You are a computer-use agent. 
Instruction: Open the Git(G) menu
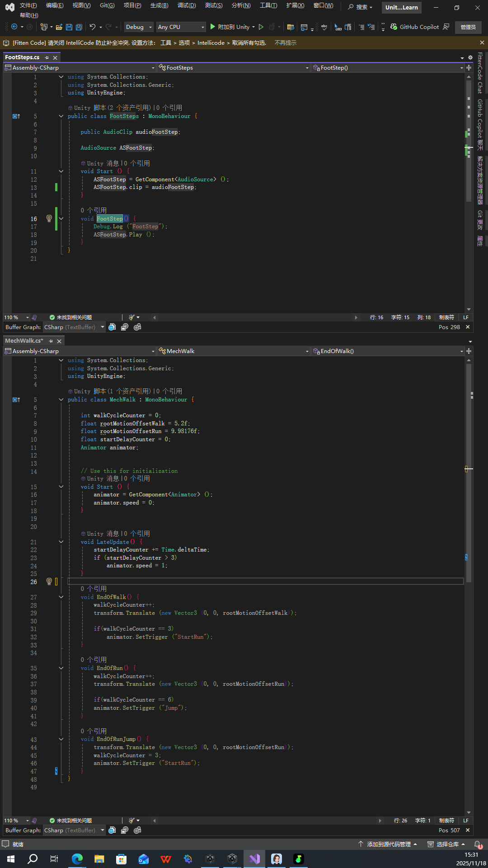pos(107,5)
